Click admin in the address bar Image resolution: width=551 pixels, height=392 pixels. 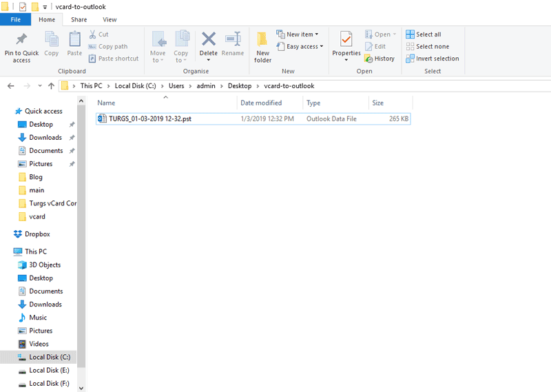[x=205, y=86]
